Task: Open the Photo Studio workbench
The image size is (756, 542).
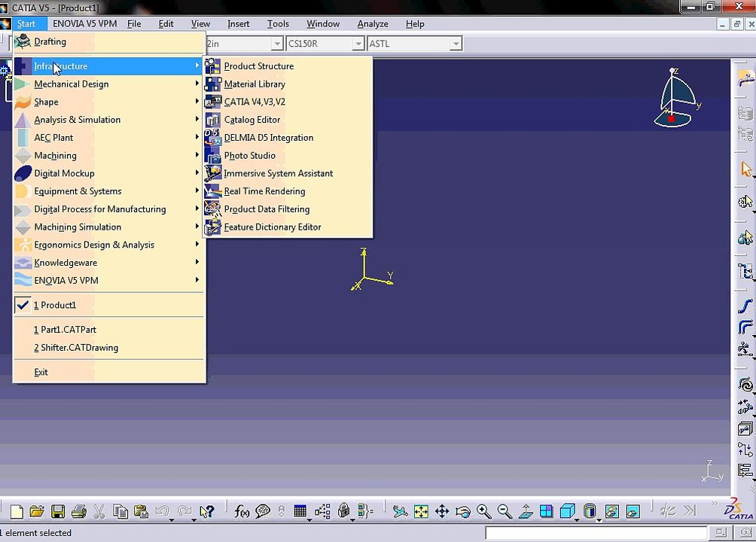Action: click(x=288, y=155)
